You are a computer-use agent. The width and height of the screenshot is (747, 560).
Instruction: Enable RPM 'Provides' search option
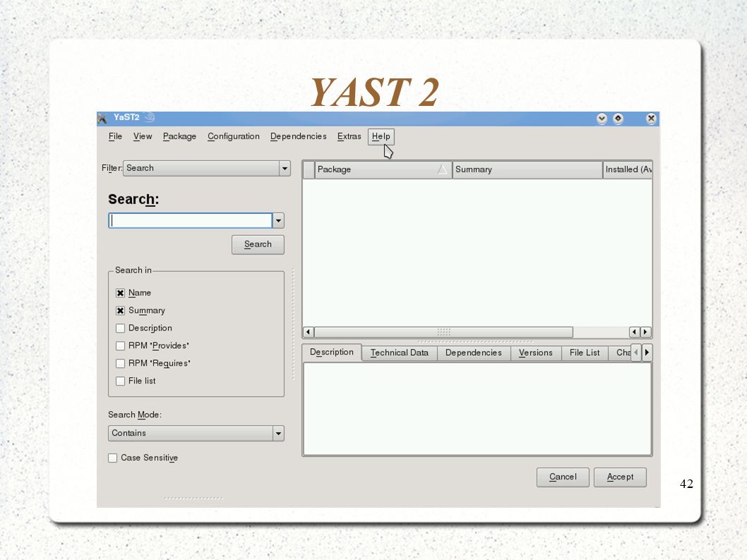(x=121, y=346)
